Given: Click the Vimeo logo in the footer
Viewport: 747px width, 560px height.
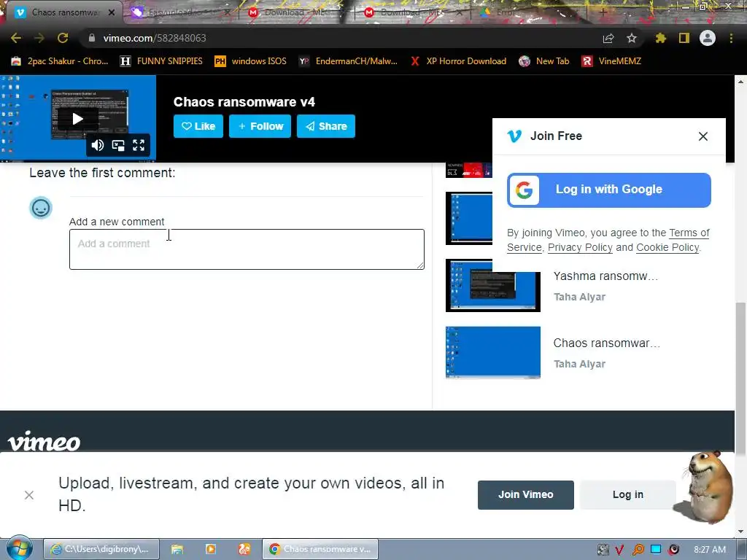Looking at the screenshot, I should 44,441.
